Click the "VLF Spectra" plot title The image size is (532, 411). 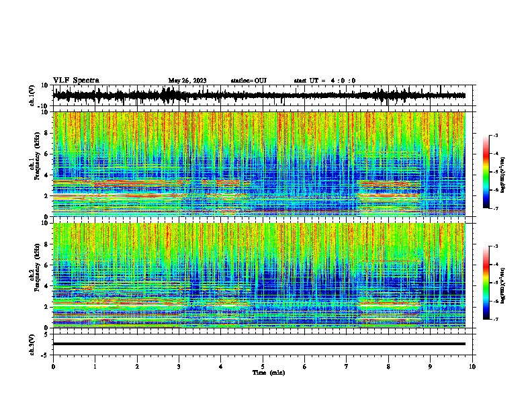[x=76, y=81]
